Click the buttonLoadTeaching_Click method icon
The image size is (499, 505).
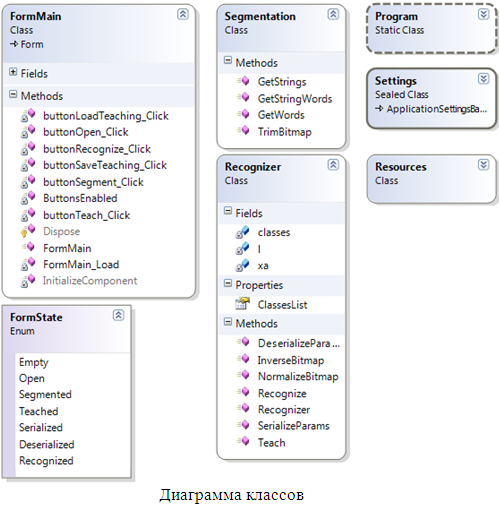coord(28,115)
